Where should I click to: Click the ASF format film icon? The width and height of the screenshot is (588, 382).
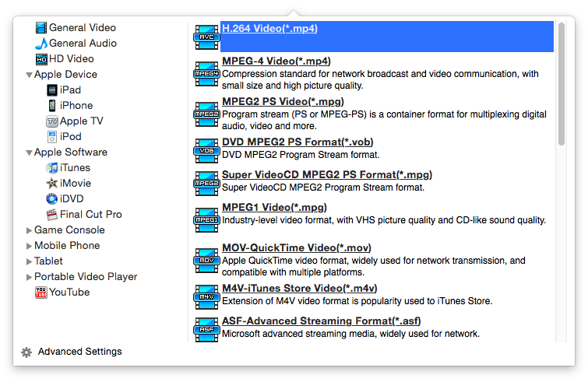206,330
